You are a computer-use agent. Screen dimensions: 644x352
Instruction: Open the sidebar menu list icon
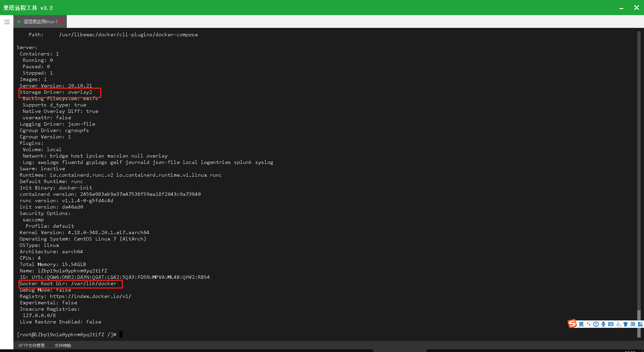(x=7, y=22)
